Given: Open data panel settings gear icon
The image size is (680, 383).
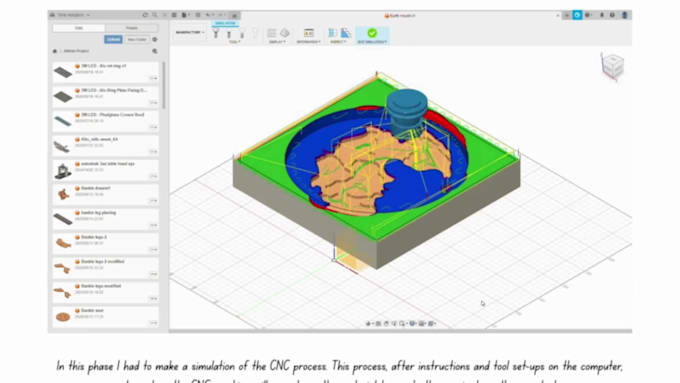Looking at the screenshot, I should click(x=155, y=39).
